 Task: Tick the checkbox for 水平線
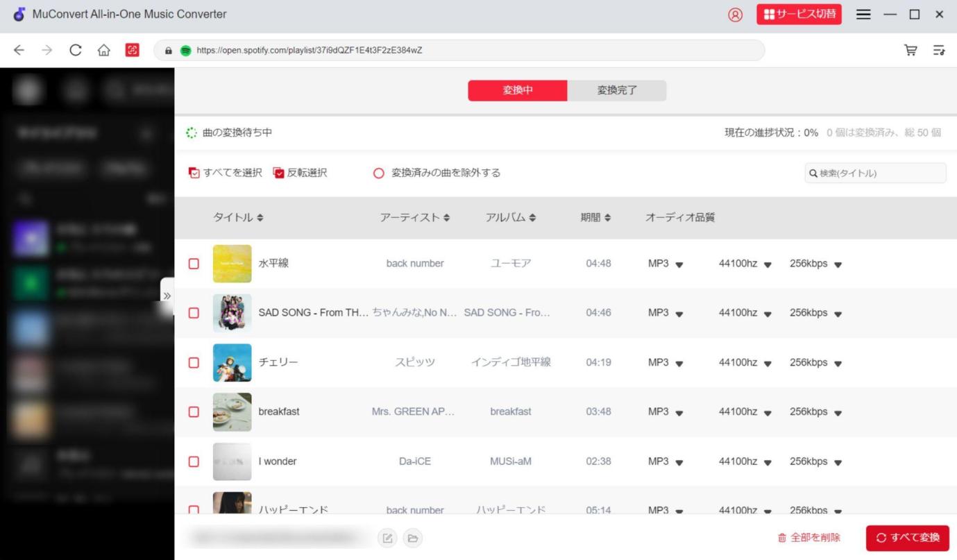point(194,264)
